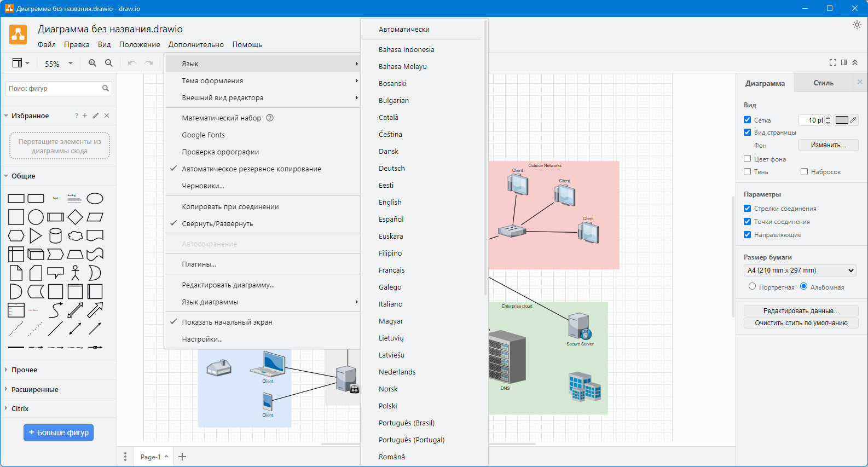Expand the Citrix shapes section
The width and height of the screenshot is (868, 467).
click(59, 408)
